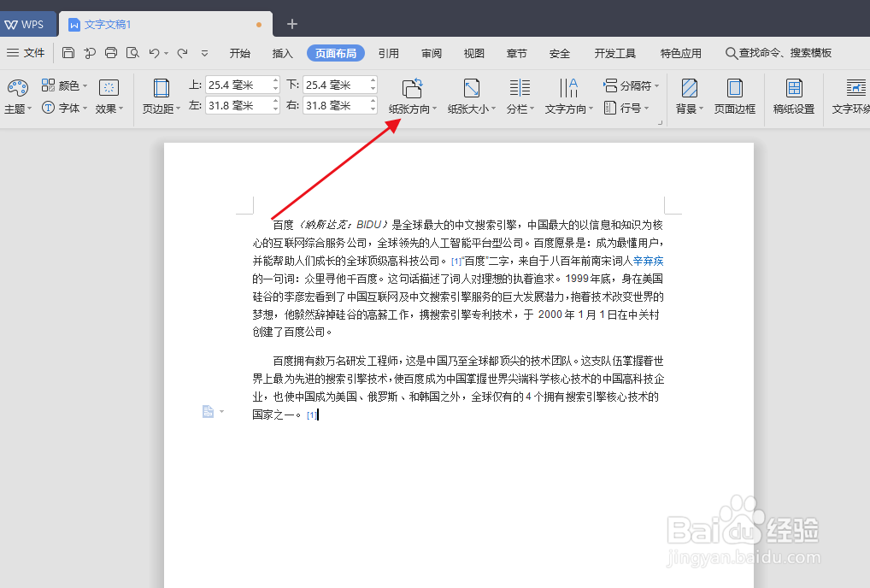Screen dimensions: 870x588
Task: Open the 颜色 theme colors dropdown
Action: (x=64, y=85)
